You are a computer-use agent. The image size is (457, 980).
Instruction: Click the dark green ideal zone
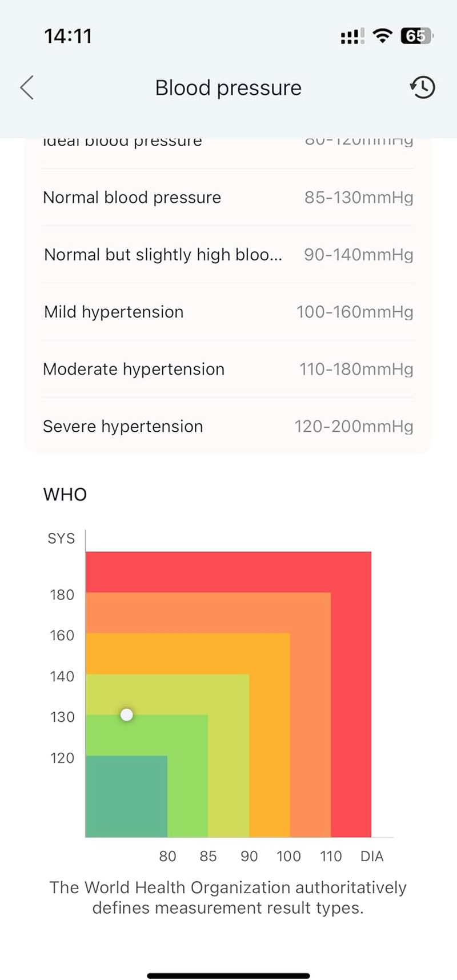tap(126, 796)
